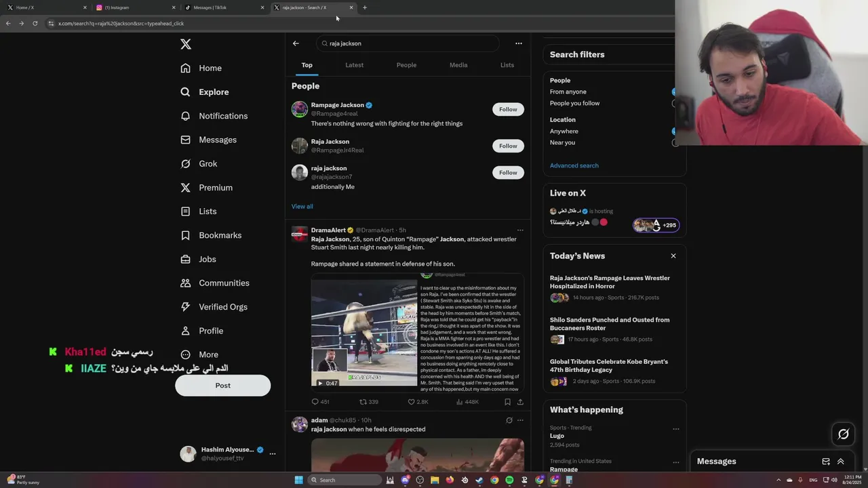Open Spotify from the taskbar
Screen dimensions: 868x488
tap(509, 480)
